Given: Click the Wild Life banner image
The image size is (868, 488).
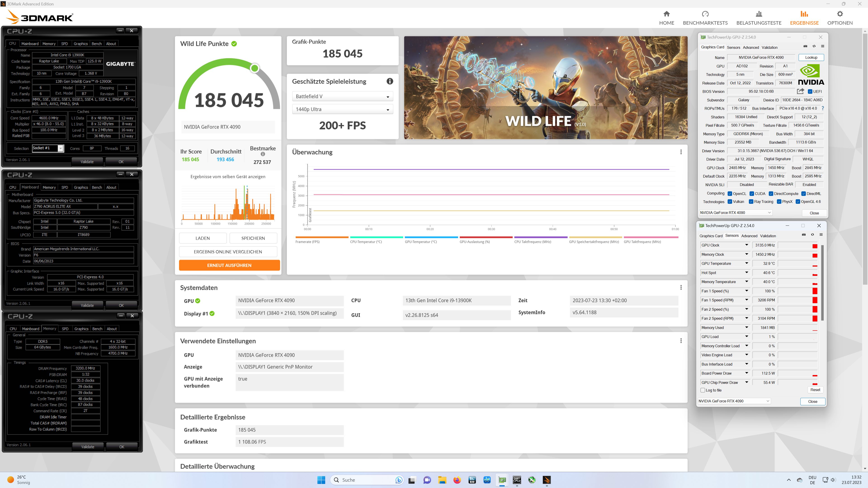Looking at the screenshot, I should (545, 88).
